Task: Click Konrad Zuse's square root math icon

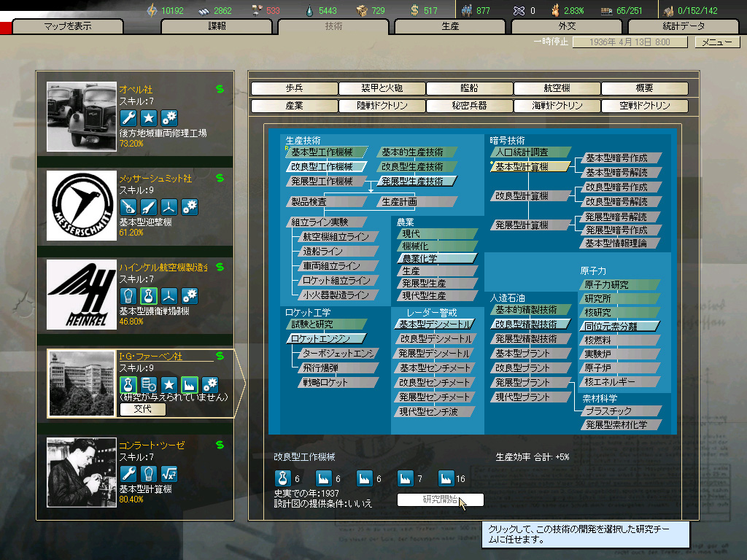Action: pos(169,473)
